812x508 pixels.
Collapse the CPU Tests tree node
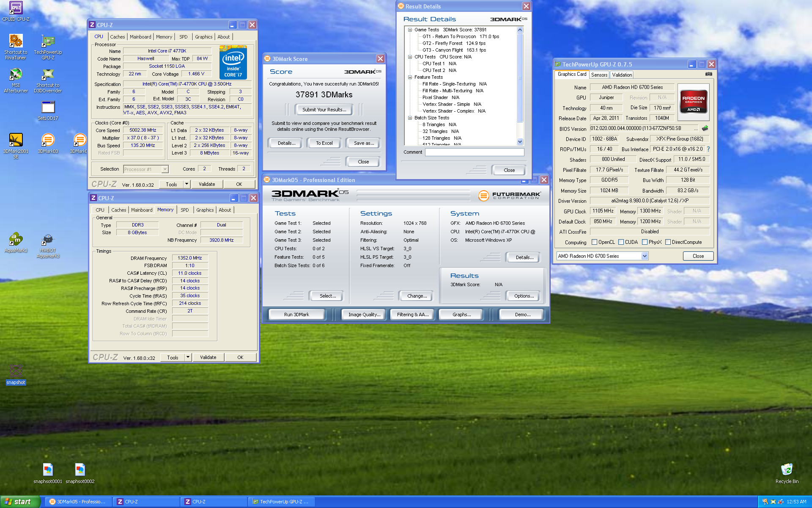(x=410, y=57)
